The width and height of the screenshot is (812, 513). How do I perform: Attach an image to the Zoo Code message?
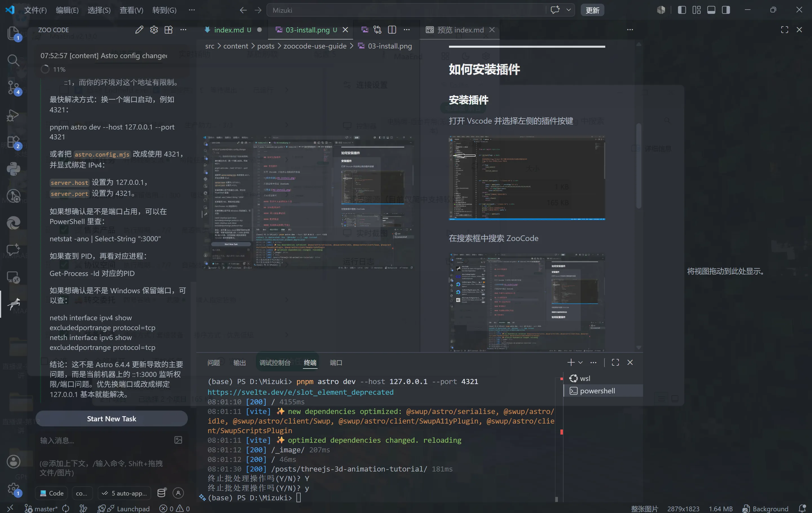pyautogui.click(x=178, y=440)
